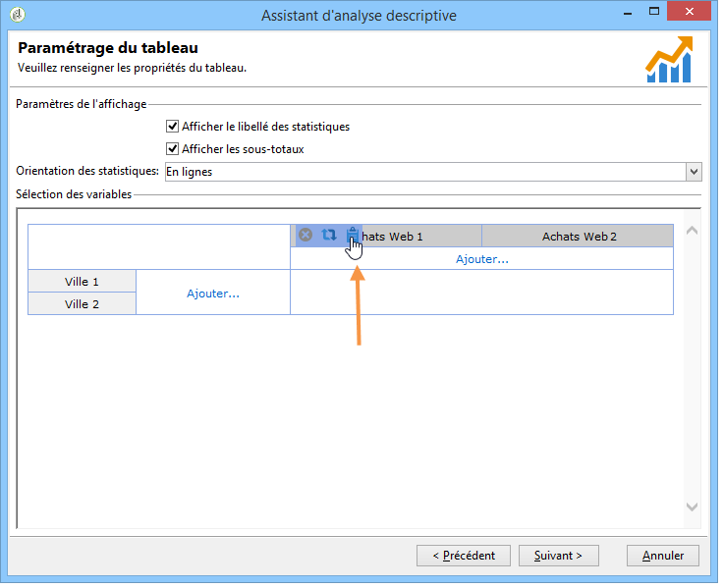Select the 'Achats Web 2' column header
This screenshot has width=723, height=588.
[x=578, y=236]
